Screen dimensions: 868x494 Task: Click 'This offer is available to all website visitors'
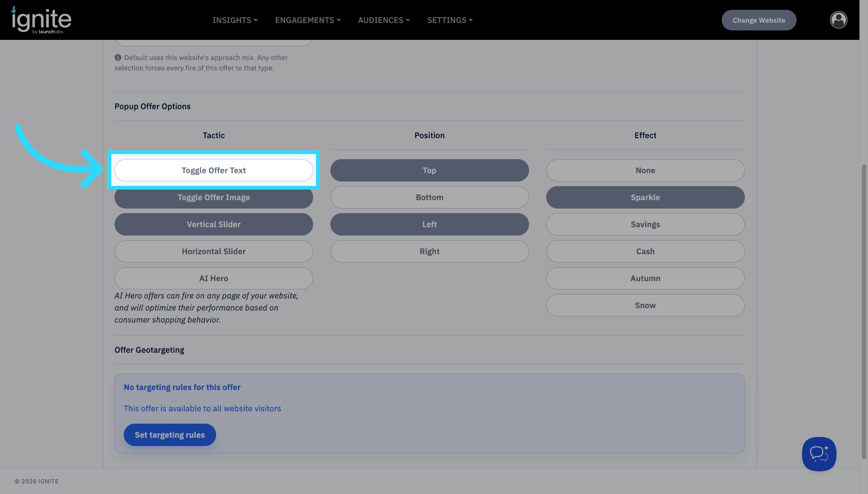point(202,408)
